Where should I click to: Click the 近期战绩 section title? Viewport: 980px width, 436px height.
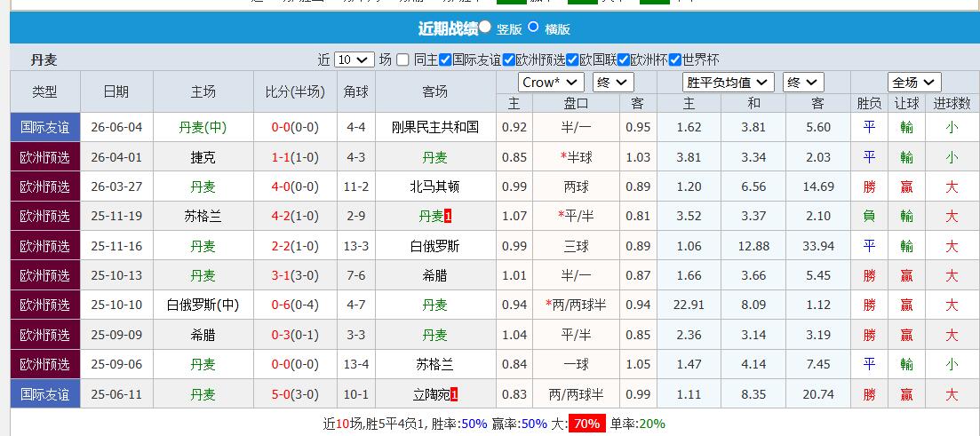[x=448, y=28]
